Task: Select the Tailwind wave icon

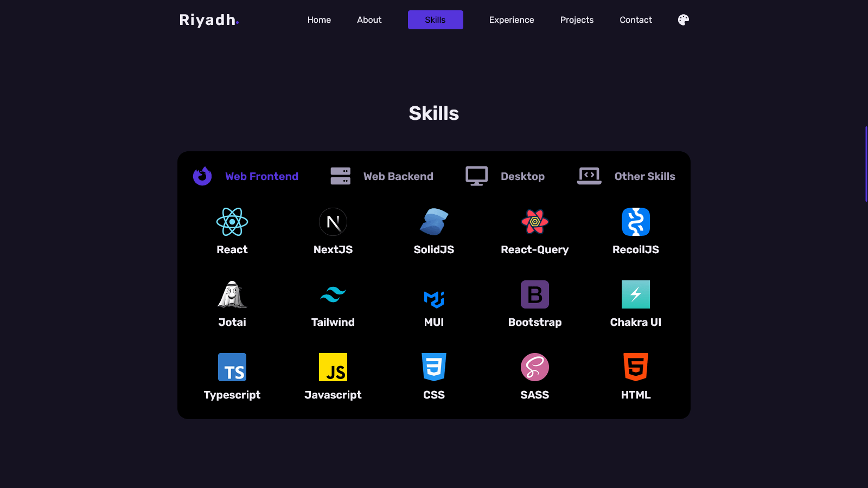Action: tap(333, 294)
